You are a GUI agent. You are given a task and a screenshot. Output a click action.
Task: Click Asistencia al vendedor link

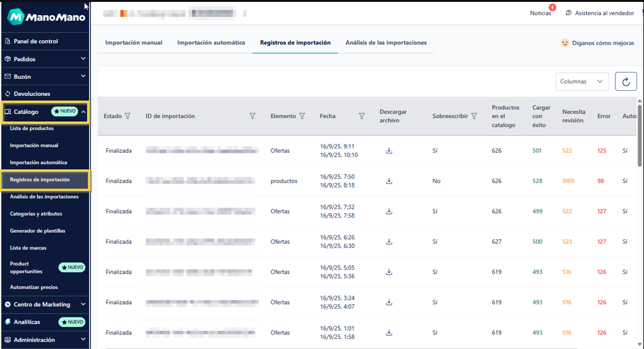pyautogui.click(x=599, y=13)
